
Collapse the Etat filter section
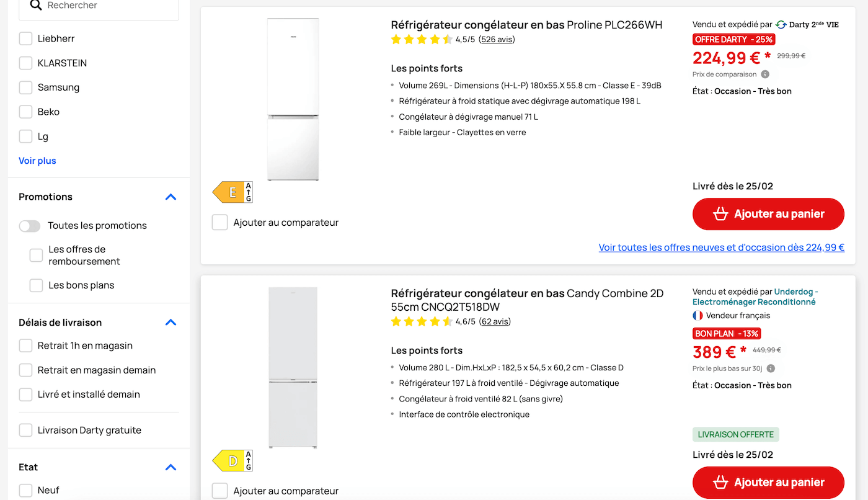click(170, 467)
